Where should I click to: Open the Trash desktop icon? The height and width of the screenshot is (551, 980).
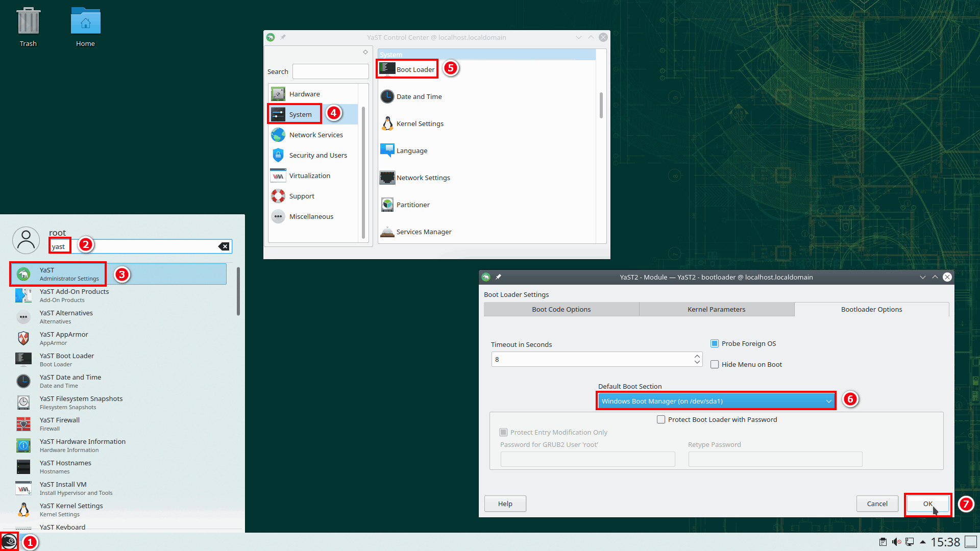28,27
